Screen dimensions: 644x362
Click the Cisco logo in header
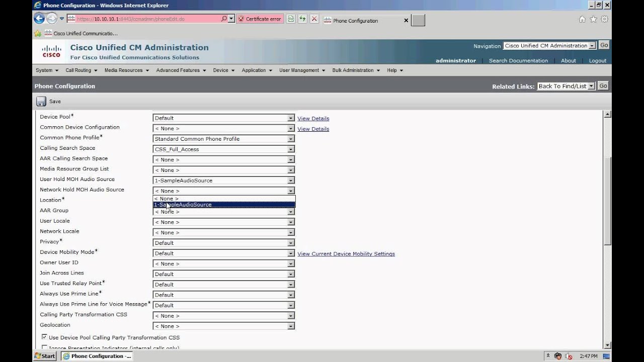pyautogui.click(x=51, y=51)
